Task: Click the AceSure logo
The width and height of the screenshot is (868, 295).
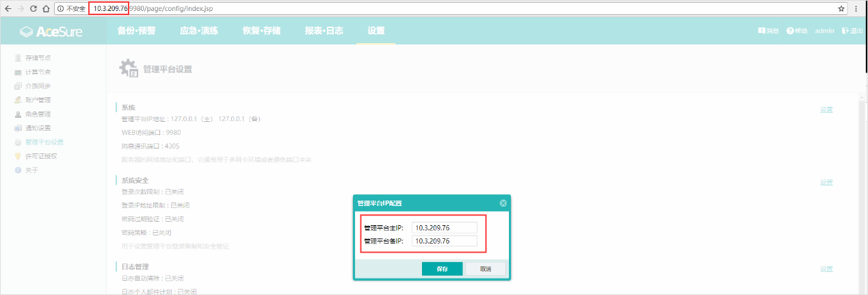Action: 53,31
